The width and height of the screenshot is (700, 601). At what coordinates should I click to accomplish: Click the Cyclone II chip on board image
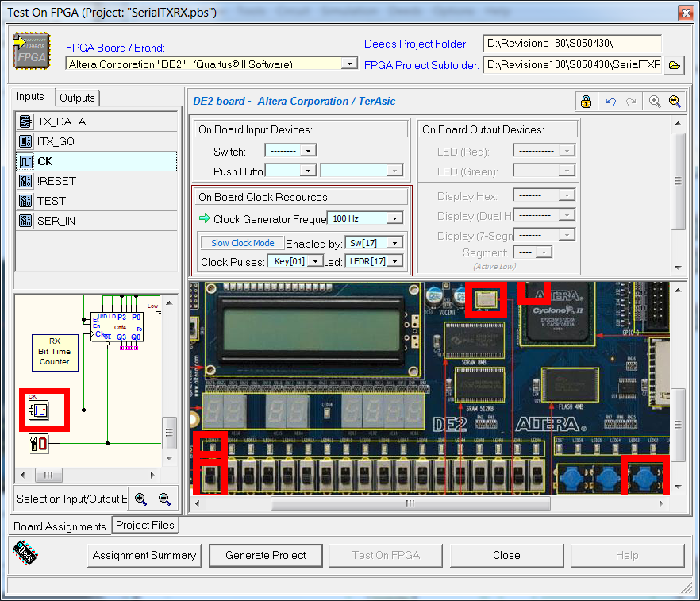(558, 313)
